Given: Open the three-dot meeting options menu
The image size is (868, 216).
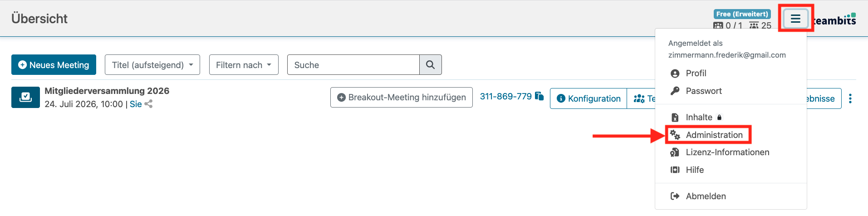Looking at the screenshot, I should pyautogui.click(x=850, y=98).
